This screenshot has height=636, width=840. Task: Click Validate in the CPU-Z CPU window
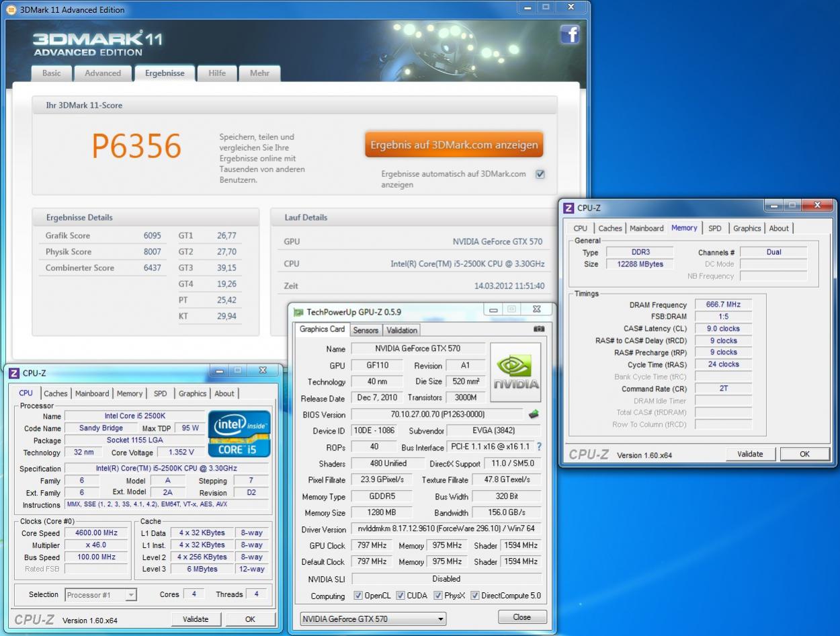coord(196,619)
